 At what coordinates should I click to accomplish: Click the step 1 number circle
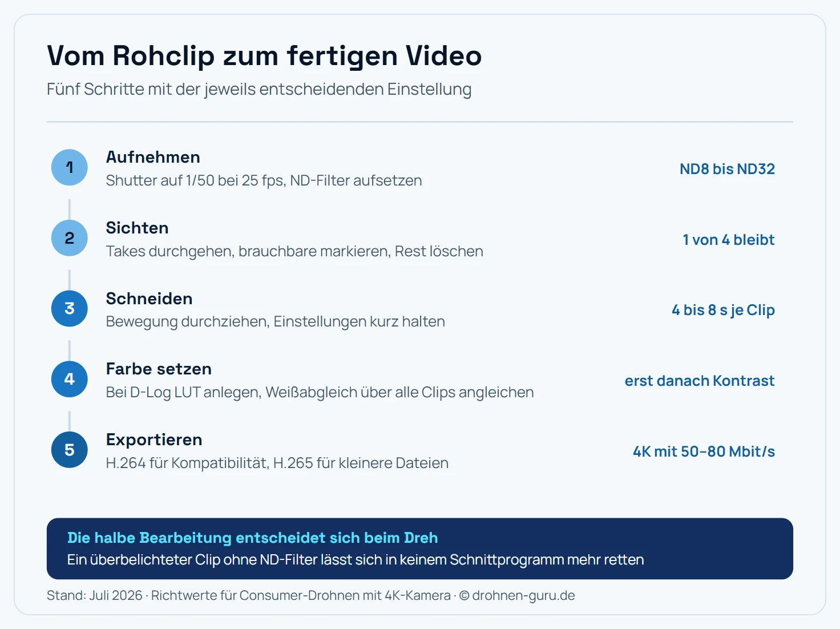tap(70, 167)
